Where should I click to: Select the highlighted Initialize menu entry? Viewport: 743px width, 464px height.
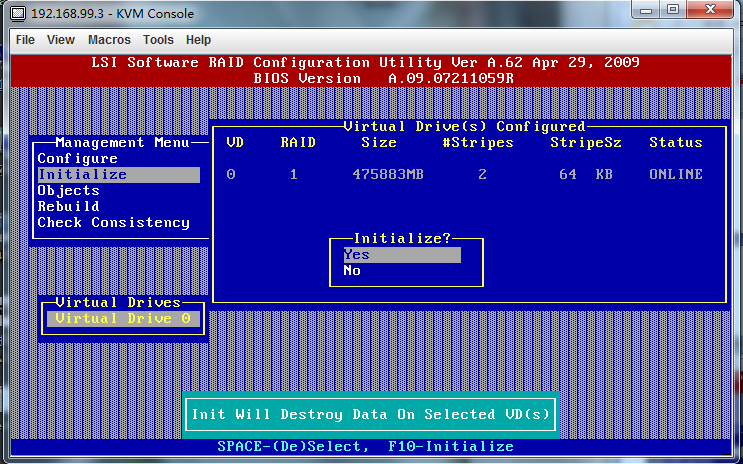point(118,174)
